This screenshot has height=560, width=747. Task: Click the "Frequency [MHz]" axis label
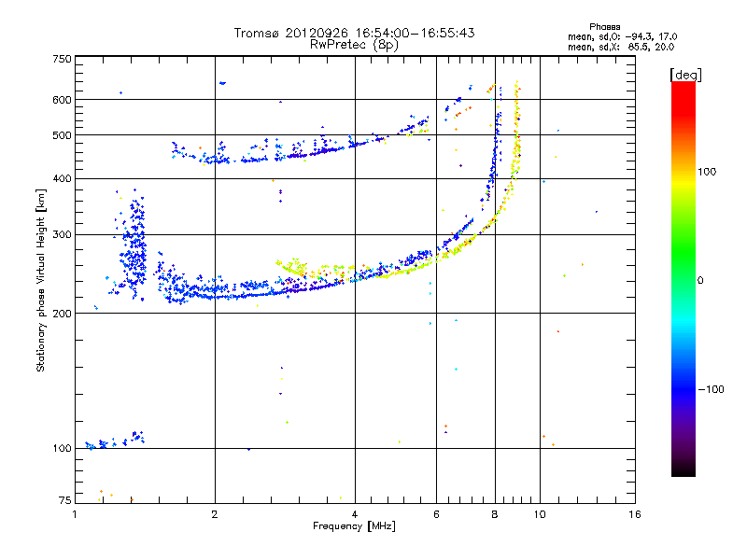tap(354, 526)
